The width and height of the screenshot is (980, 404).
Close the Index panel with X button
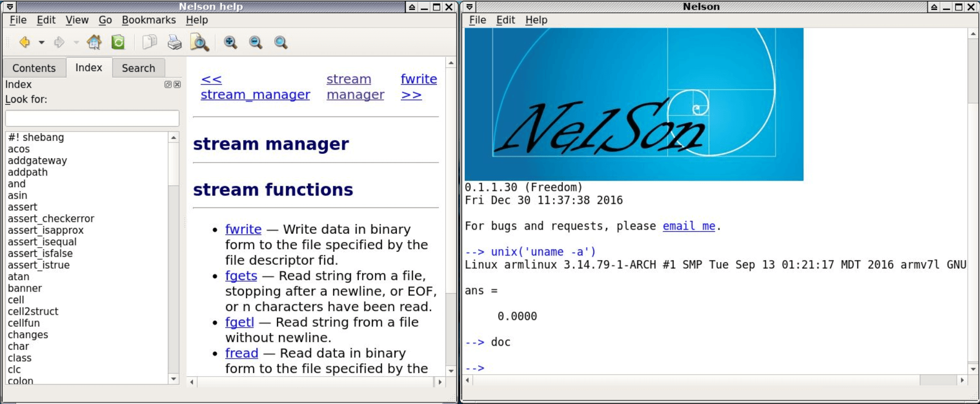tap(177, 85)
